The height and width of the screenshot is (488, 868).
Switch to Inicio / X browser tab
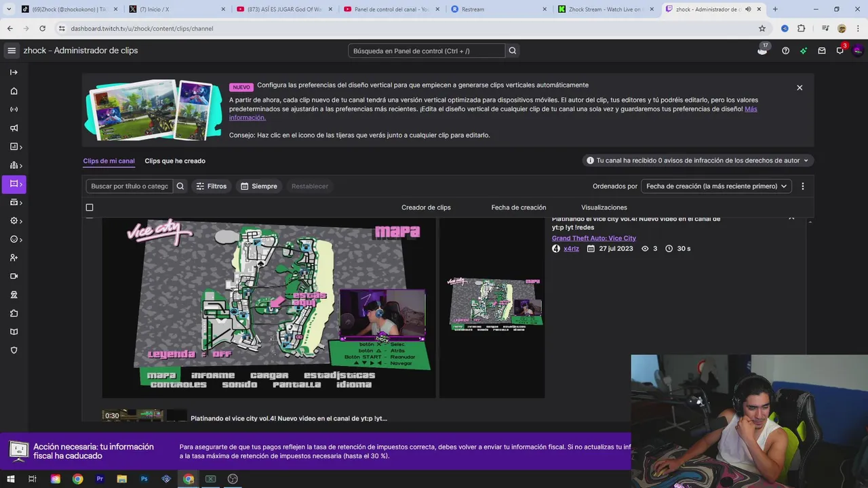[x=178, y=9]
